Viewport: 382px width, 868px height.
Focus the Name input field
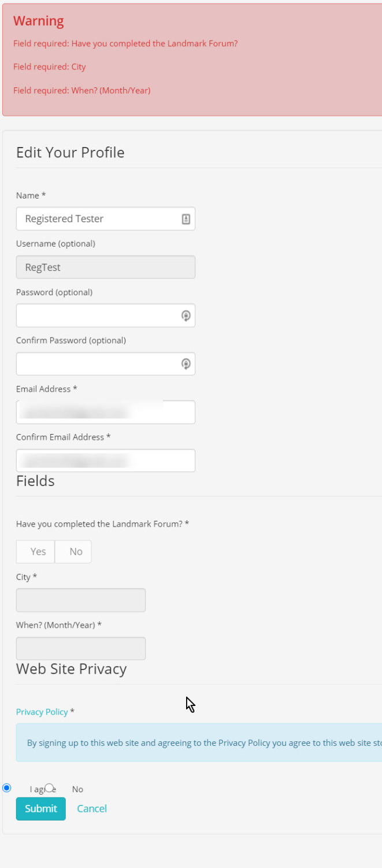106,219
